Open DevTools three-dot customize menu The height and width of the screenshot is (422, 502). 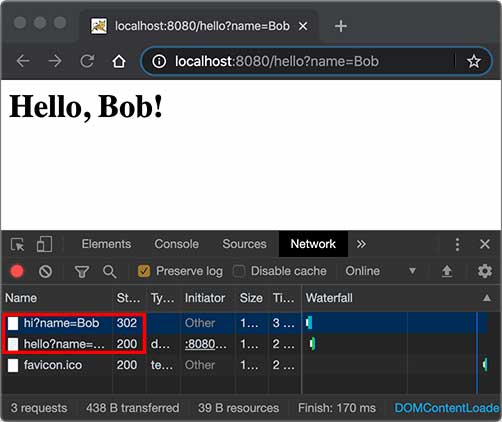click(x=457, y=244)
